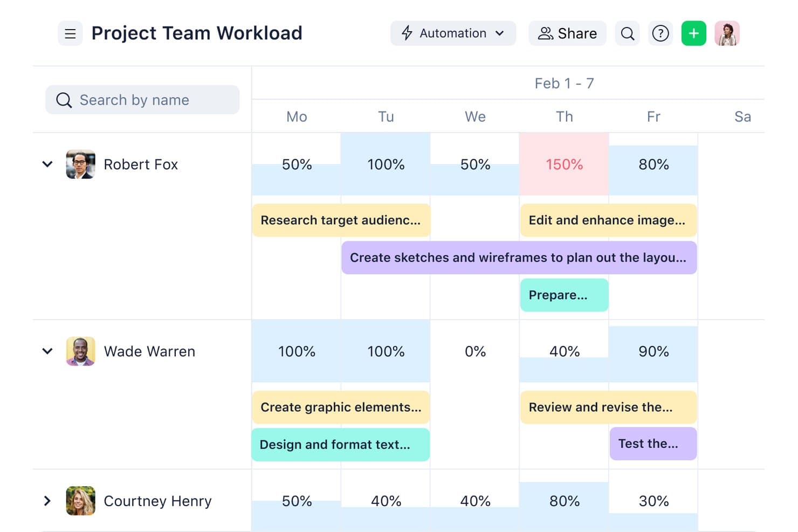Click Courtney Henry's 80% Thursday cell
Screen dimensions: 798x532
click(564, 501)
